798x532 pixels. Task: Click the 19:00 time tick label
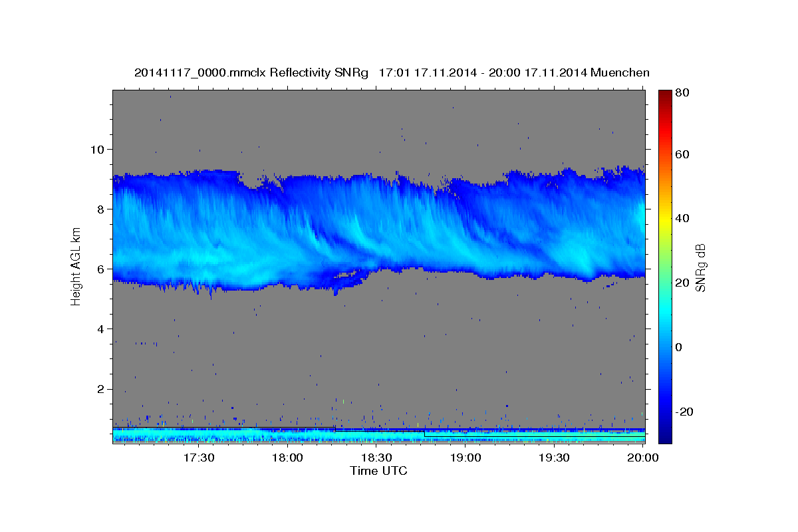point(465,458)
